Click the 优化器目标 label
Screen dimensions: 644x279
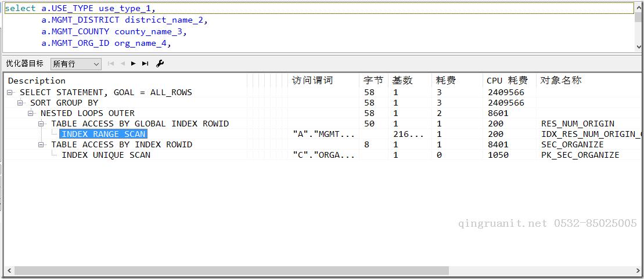24,64
